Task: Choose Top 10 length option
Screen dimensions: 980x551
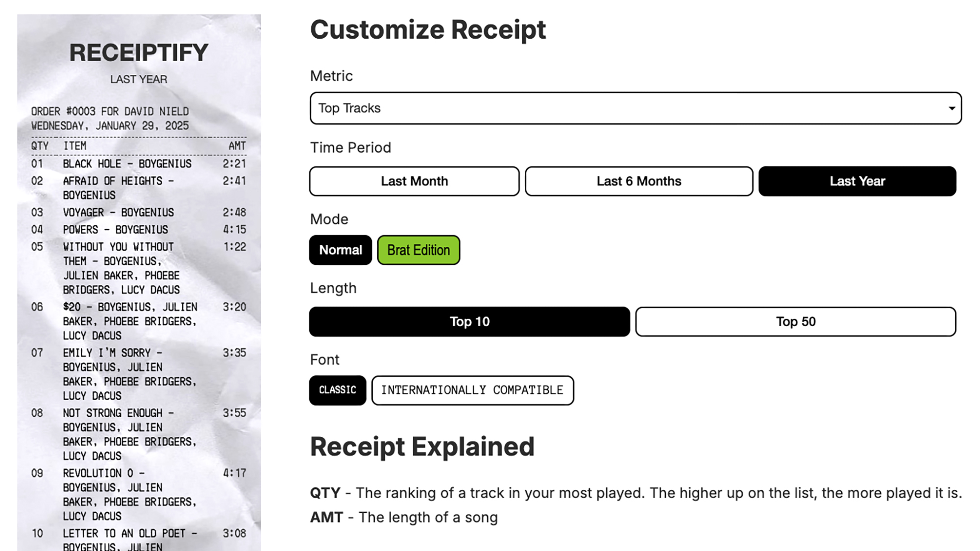Action: tap(470, 322)
